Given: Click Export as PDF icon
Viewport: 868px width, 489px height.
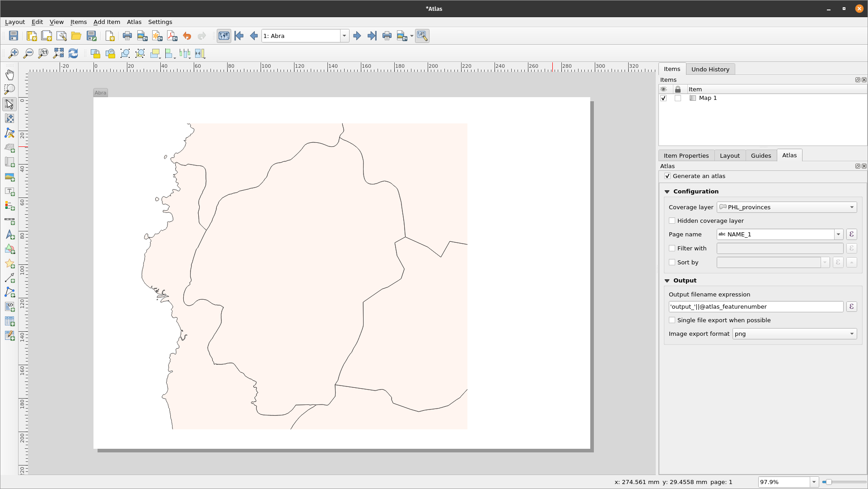Looking at the screenshot, I should [172, 36].
